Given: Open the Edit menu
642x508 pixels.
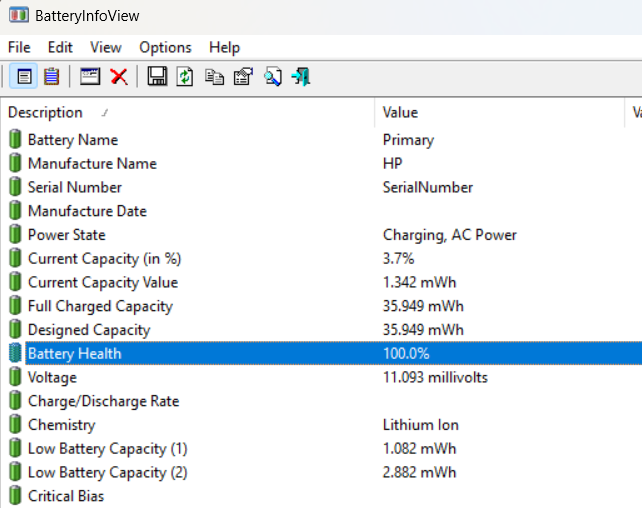Looking at the screenshot, I should (60, 47).
